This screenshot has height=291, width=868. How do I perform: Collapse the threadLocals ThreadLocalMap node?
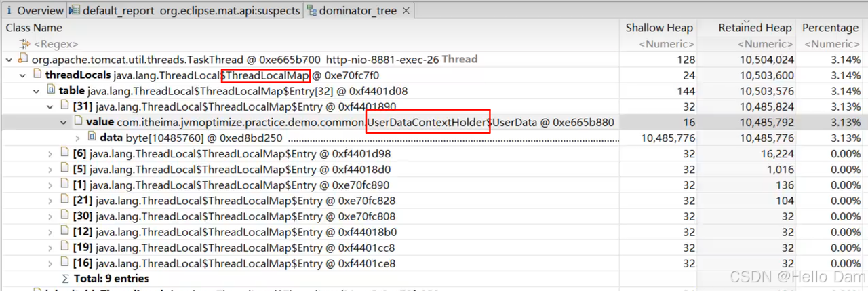(x=23, y=75)
